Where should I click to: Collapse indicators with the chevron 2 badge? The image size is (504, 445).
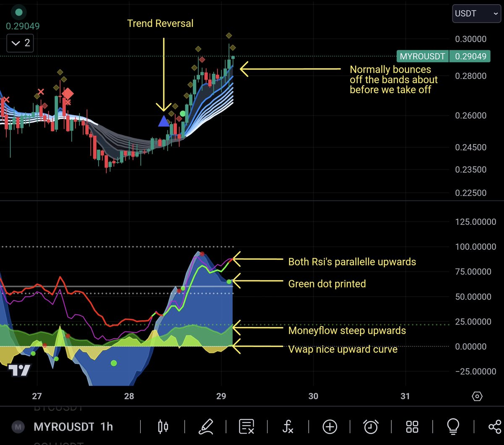tap(20, 43)
